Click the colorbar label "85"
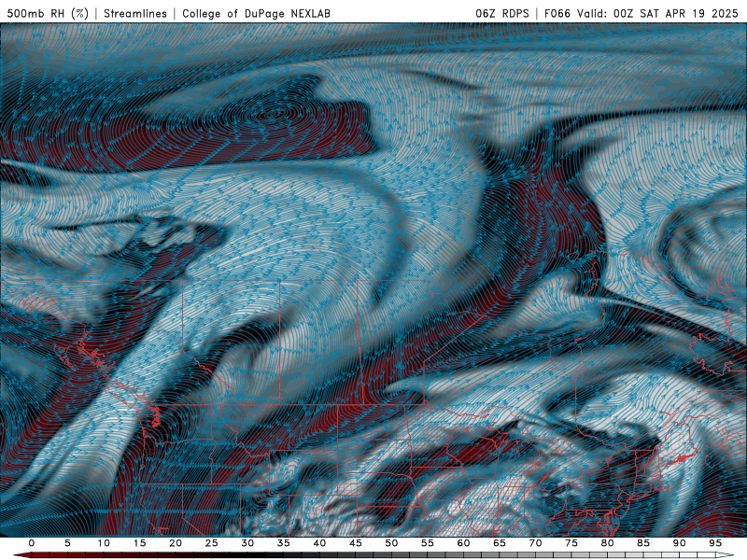The image size is (747, 560). [643, 543]
